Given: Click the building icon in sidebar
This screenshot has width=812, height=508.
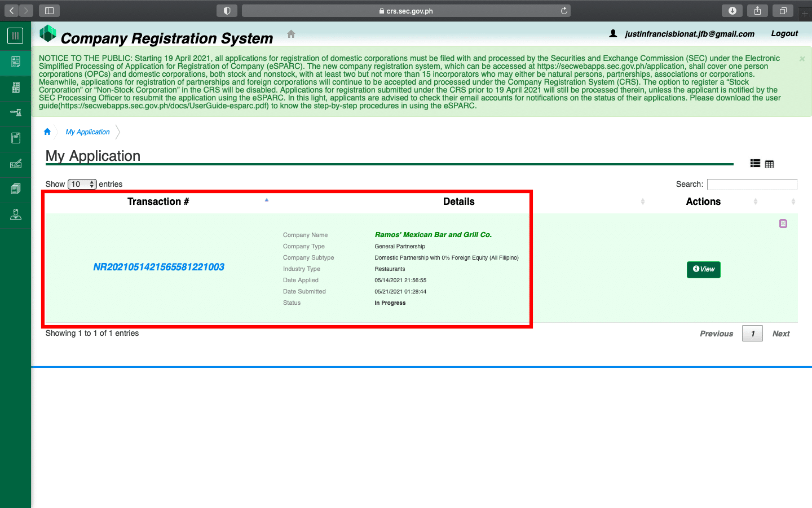Looking at the screenshot, I should [x=16, y=87].
